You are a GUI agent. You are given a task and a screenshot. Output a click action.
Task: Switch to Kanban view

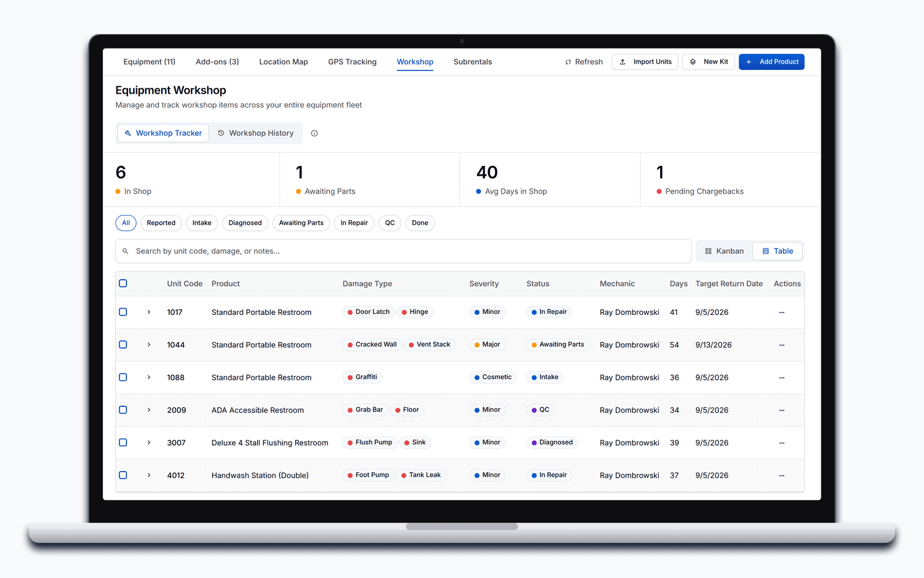(x=724, y=251)
